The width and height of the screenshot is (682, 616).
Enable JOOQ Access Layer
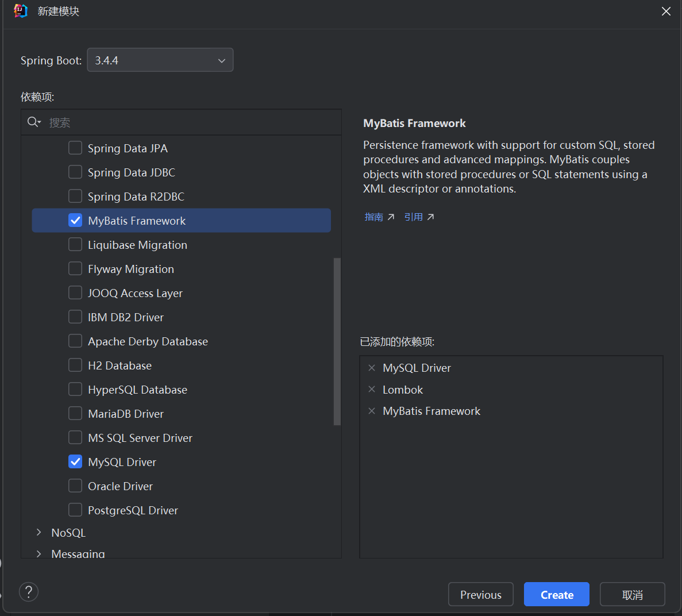(75, 293)
